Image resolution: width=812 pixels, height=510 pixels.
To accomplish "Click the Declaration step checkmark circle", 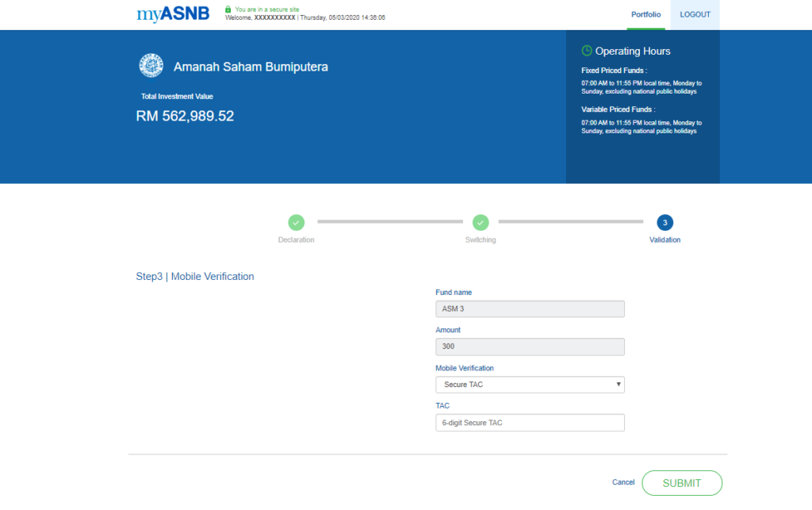I will pos(297,222).
